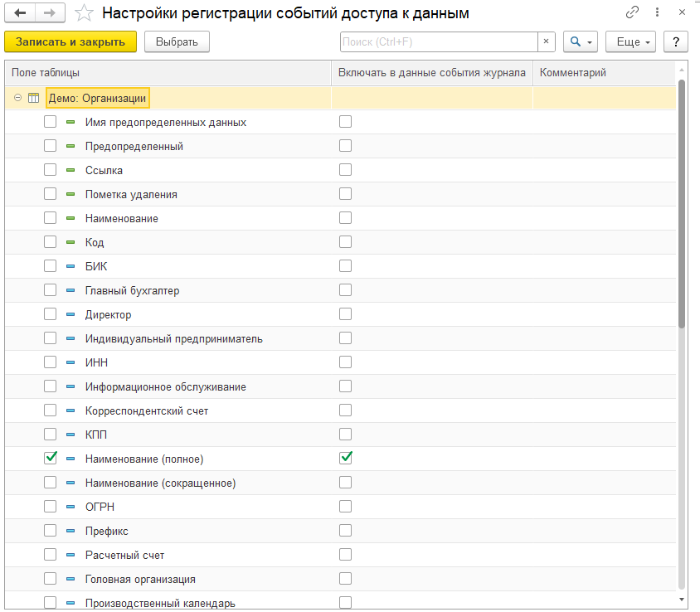The image size is (700, 612).
Task: Click the vertical scrollbar thumb
Action: pos(682,203)
